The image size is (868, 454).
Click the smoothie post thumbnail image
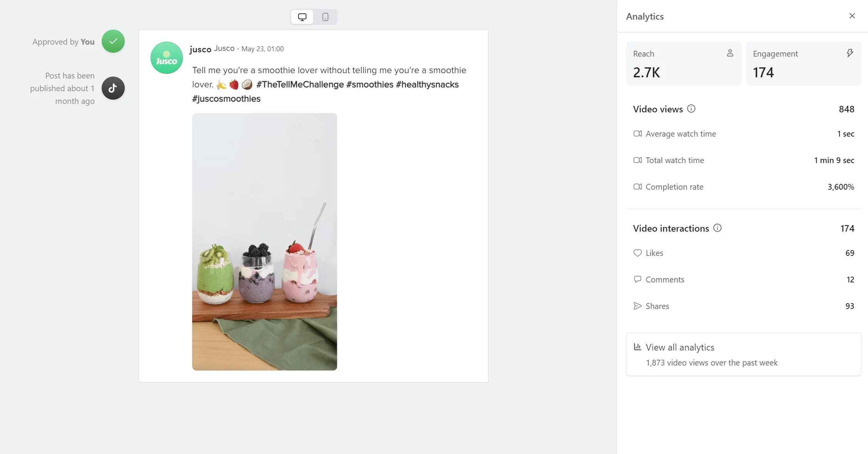coord(265,241)
